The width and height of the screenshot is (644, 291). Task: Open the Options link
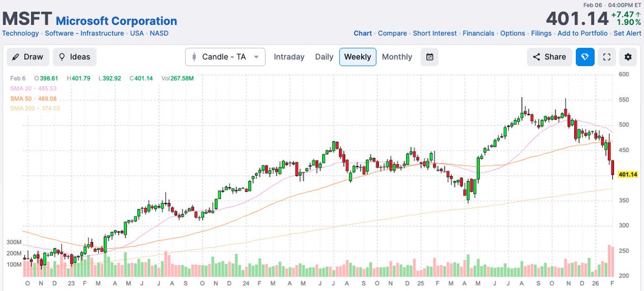pyautogui.click(x=513, y=33)
